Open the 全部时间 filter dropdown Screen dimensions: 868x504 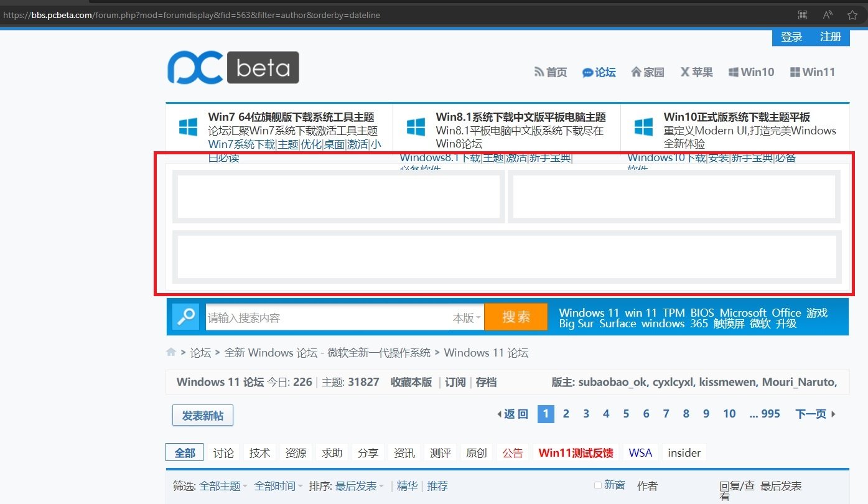point(278,486)
